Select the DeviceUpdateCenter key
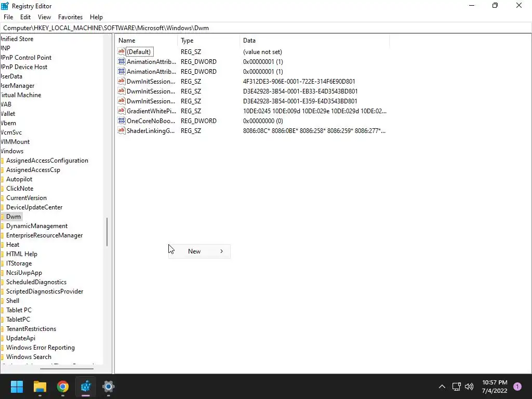 pyautogui.click(x=34, y=207)
